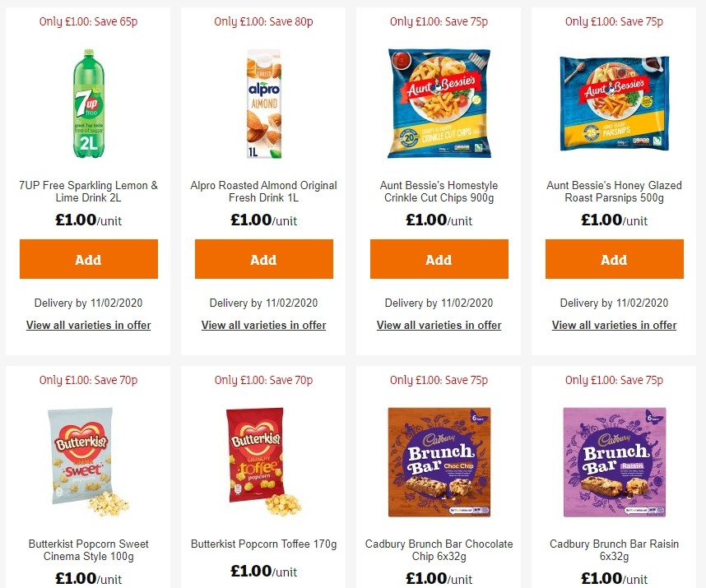Select the Alpro Roasted Almond product title

(263, 191)
